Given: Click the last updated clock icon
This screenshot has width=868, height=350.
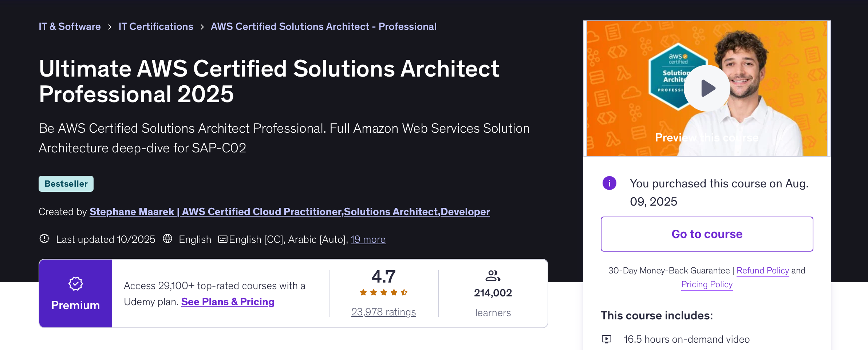Looking at the screenshot, I should pos(44,240).
